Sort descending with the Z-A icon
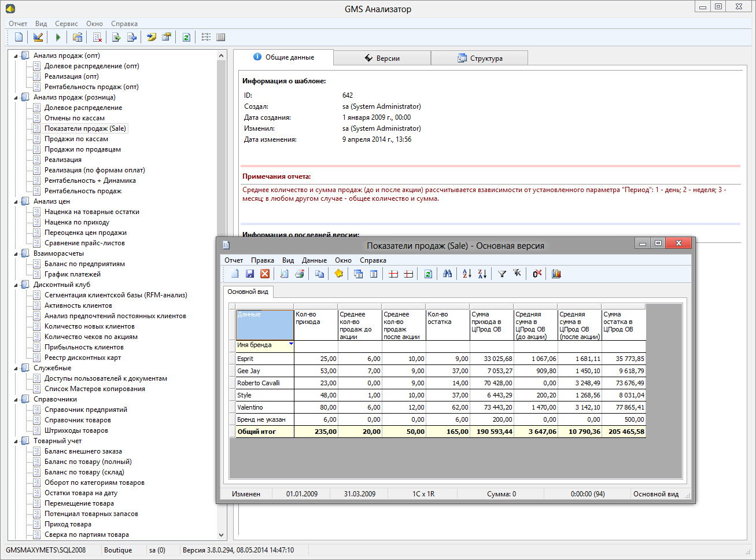Screen dimensions: 756x560 pyautogui.click(x=482, y=274)
